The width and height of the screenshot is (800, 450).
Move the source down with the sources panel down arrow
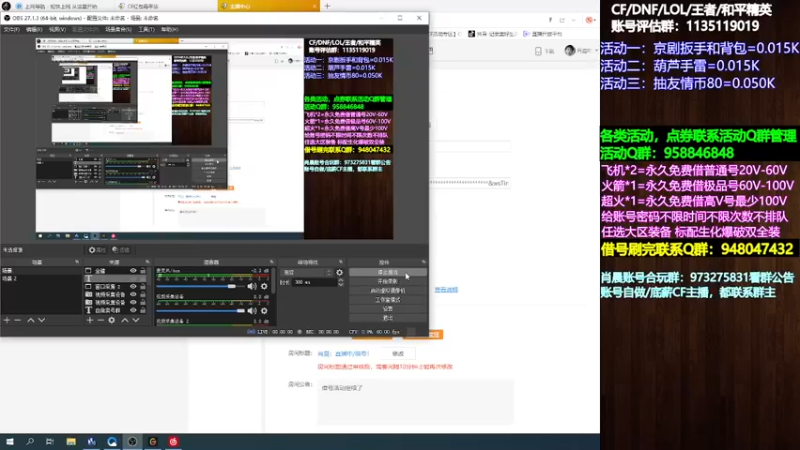(x=136, y=320)
